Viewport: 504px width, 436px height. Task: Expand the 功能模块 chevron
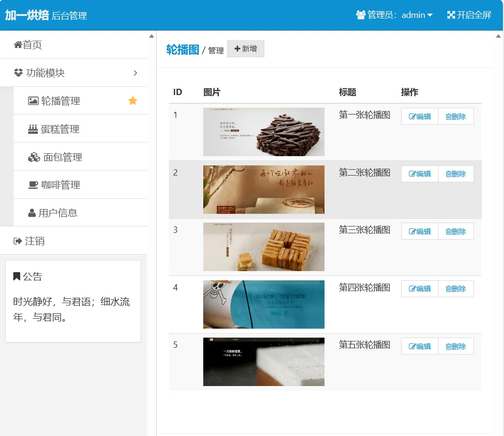136,72
